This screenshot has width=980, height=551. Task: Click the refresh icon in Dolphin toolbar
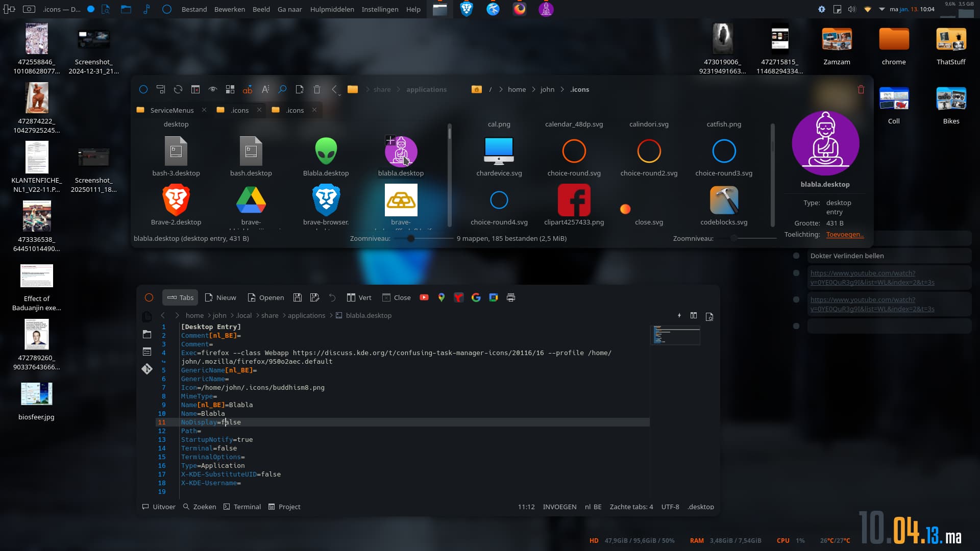click(178, 89)
